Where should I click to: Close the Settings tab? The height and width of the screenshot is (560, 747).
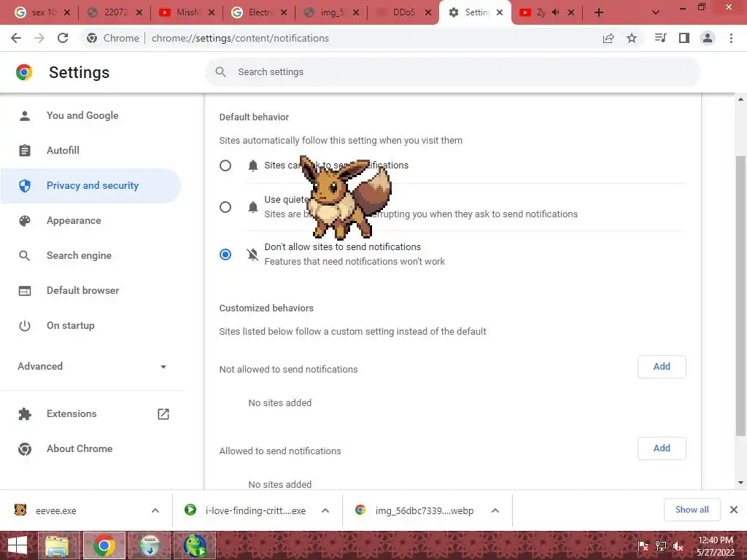[499, 13]
